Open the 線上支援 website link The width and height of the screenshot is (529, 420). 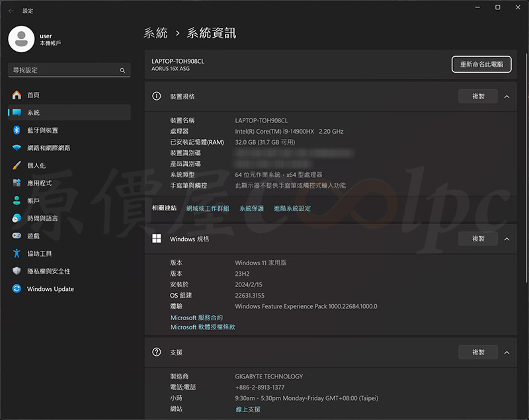(248, 409)
